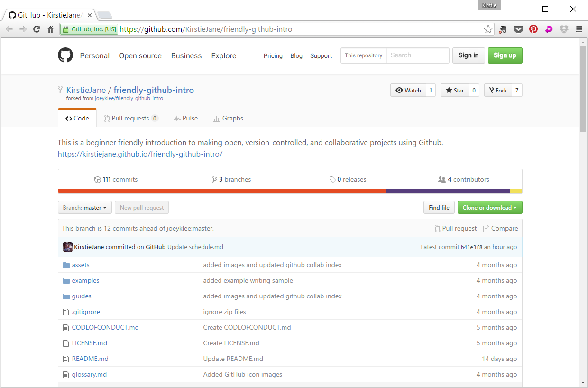588x388 pixels.
Task: Close the GitHub browser tab
Action: pos(90,15)
